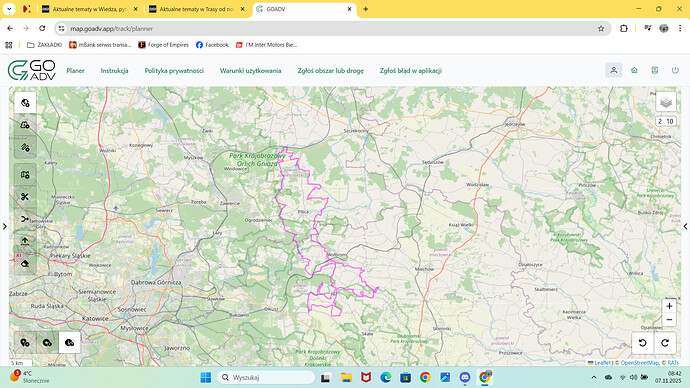Open Polityka prywatności page
Screen dimensions: 690x388
pyautogui.click(x=174, y=70)
